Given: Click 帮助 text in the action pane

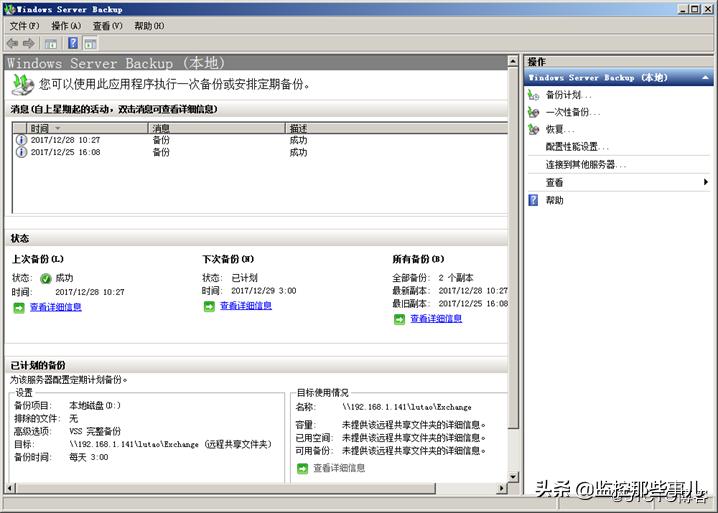Looking at the screenshot, I should (x=555, y=200).
